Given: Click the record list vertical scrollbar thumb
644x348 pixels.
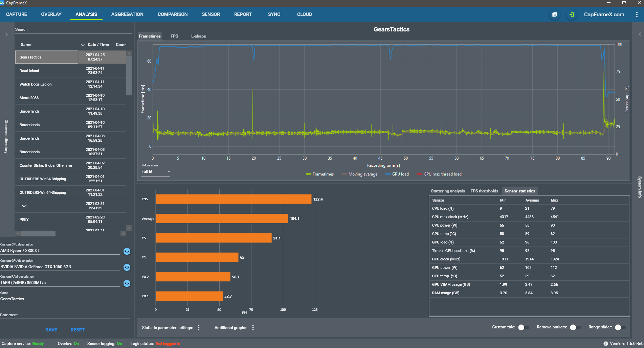Looking at the screenshot, I should [129, 75].
